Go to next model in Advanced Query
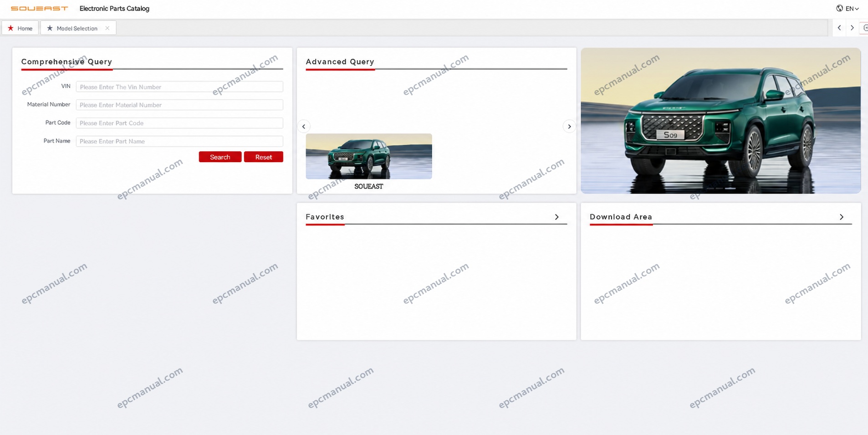 569,126
